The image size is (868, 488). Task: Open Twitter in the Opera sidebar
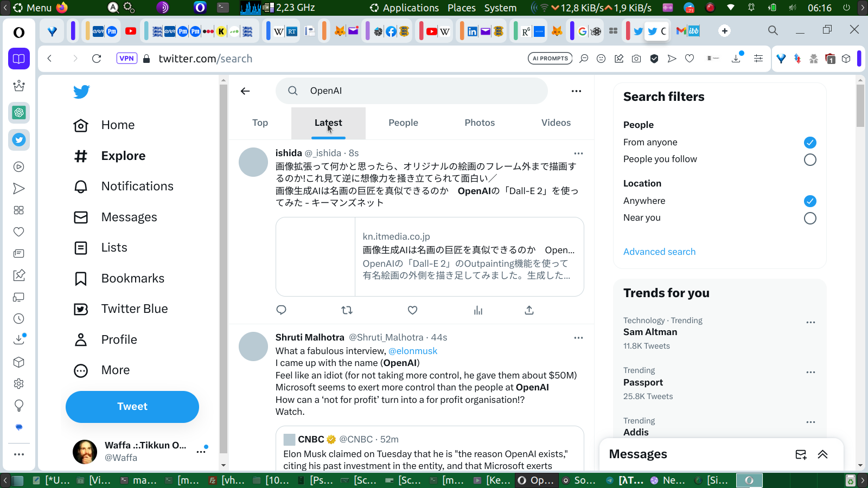[19, 140]
